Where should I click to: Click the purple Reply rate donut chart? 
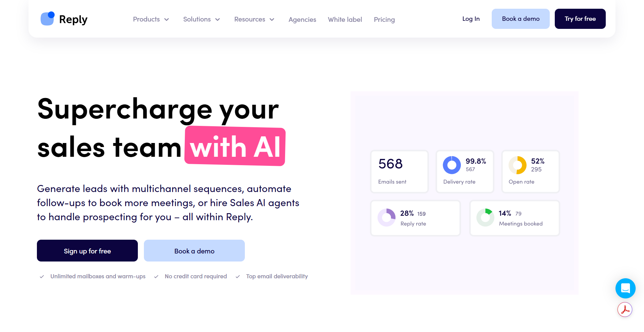tap(387, 218)
